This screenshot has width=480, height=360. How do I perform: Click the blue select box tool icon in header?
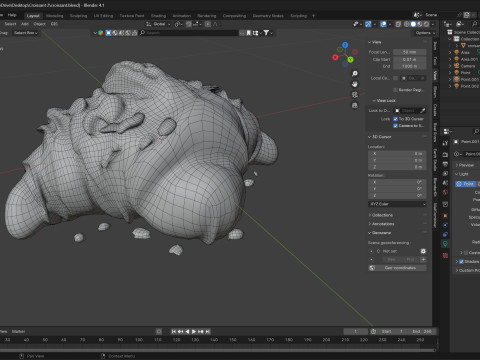[108, 33]
